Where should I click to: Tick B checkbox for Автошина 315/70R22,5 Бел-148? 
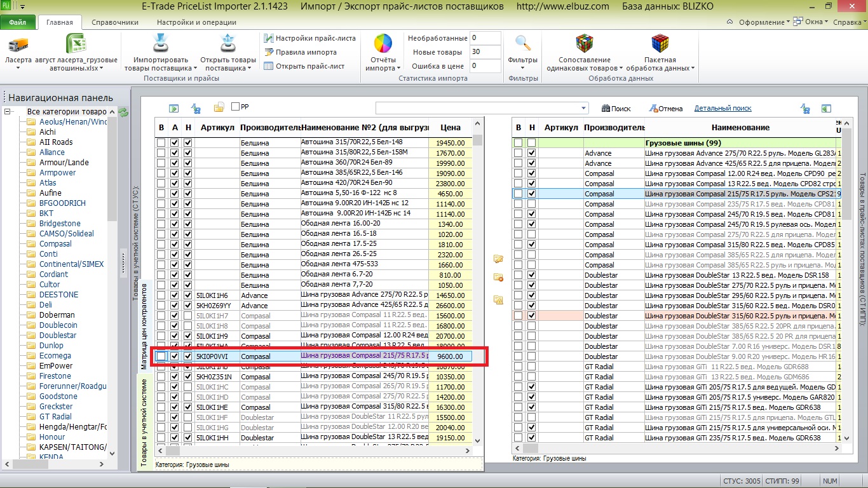pyautogui.click(x=161, y=143)
